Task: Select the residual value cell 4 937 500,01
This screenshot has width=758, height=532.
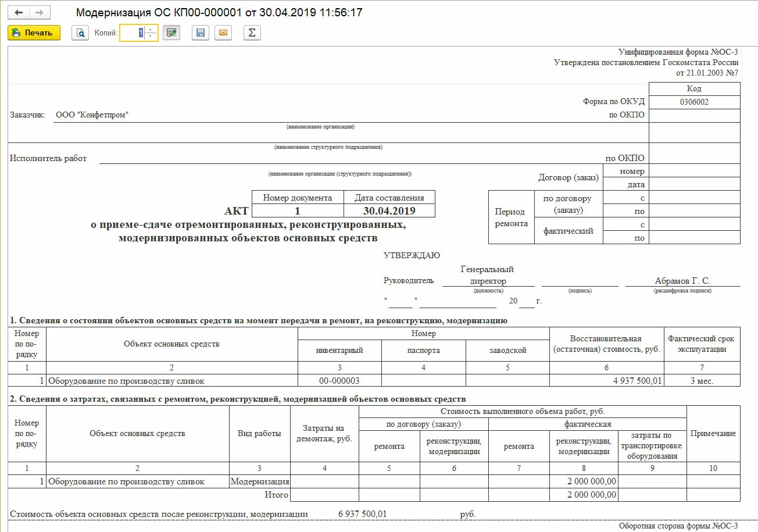Action: [x=606, y=381]
